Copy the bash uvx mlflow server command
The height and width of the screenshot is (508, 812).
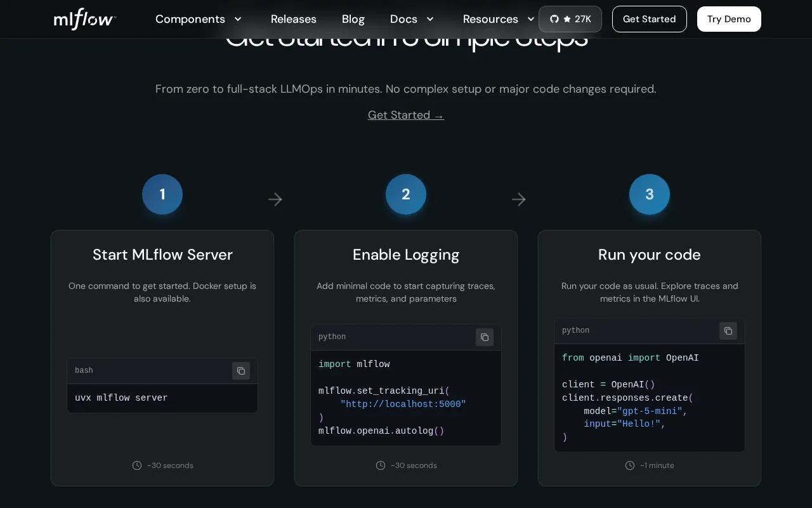pyautogui.click(x=241, y=371)
